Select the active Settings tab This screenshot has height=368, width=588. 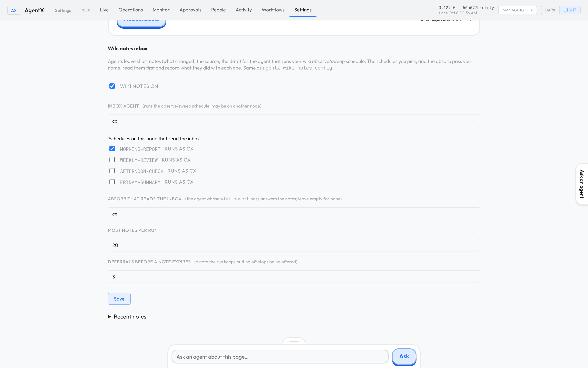[303, 10]
